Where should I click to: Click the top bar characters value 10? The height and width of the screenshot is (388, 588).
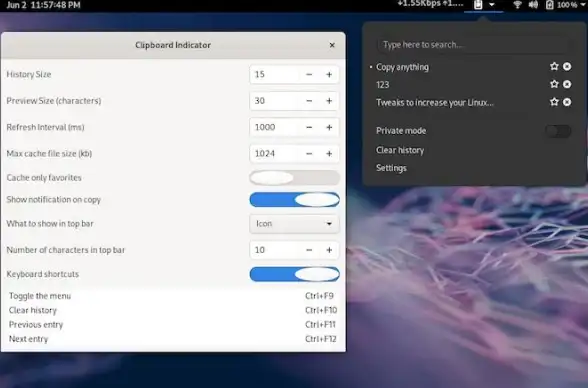coord(274,250)
